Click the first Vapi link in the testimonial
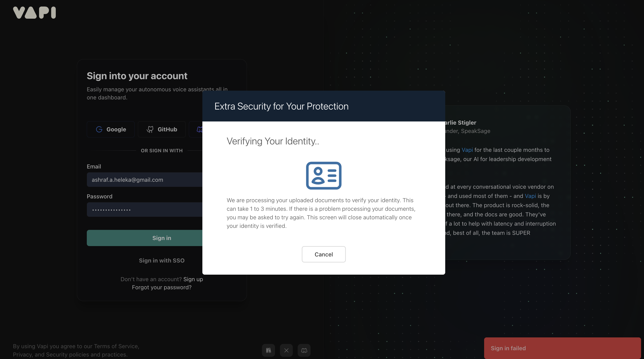 (x=467, y=150)
